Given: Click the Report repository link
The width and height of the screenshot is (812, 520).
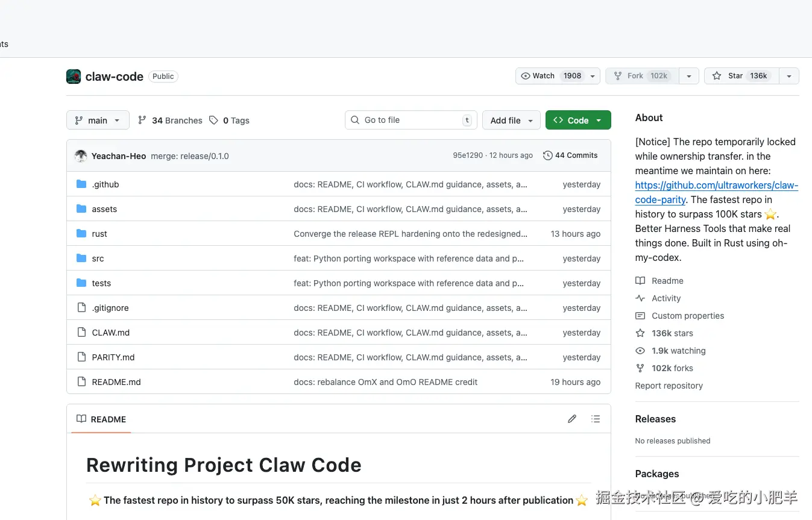Looking at the screenshot, I should tap(669, 386).
